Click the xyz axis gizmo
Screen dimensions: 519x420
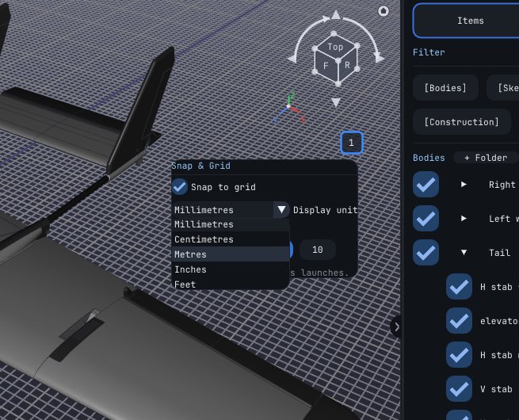(x=289, y=108)
